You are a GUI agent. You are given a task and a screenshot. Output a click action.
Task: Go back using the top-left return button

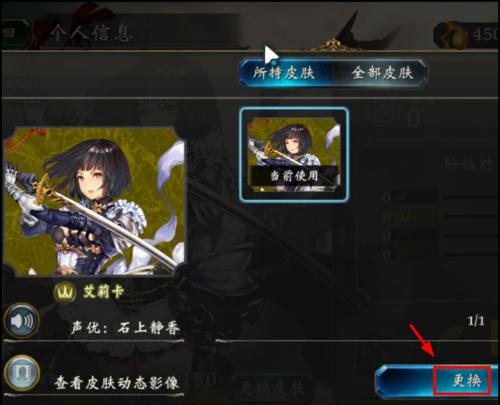click(x=12, y=33)
